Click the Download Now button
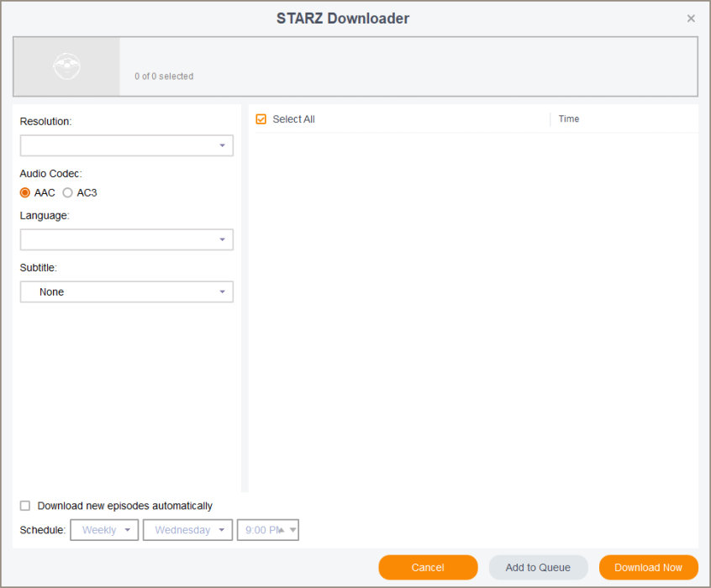711x588 pixels. [x=648, y=567]
